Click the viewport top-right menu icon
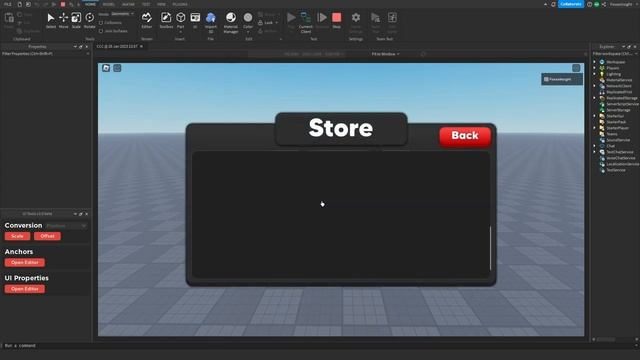640x360 pixels. [x=576, y=68]
